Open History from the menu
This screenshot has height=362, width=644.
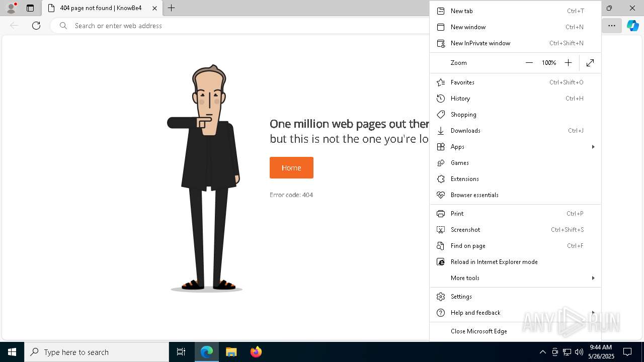pyautogui.click(x=515, y=99)
